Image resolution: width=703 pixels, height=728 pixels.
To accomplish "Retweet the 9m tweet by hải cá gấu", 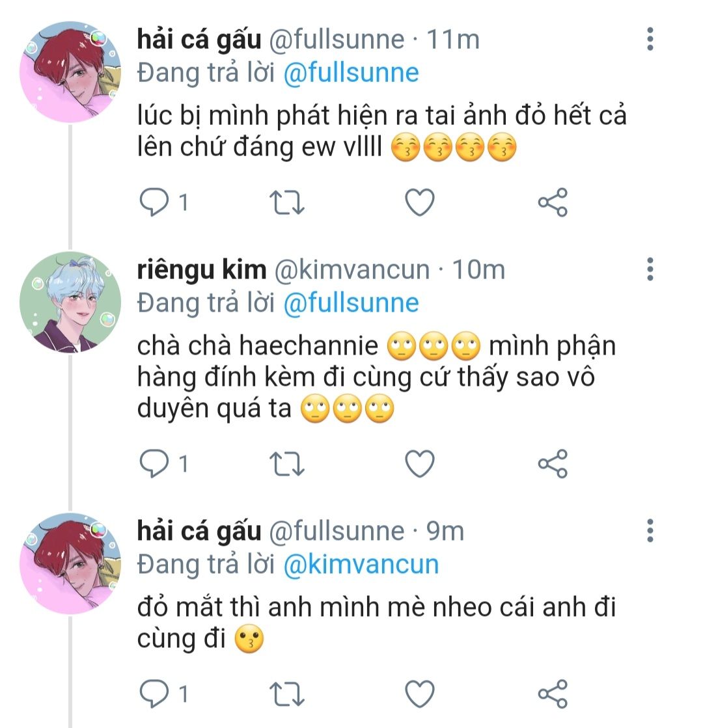I will click(x=287, y=694).
